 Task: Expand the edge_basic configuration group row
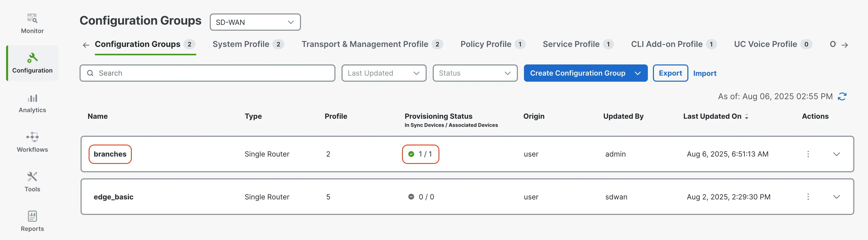(836, 197)
